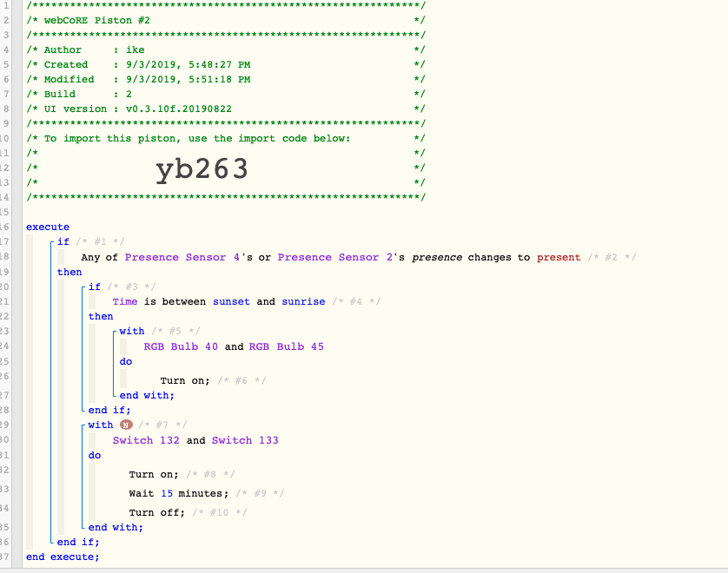Click the Turn off task #10

click(157, 513)
